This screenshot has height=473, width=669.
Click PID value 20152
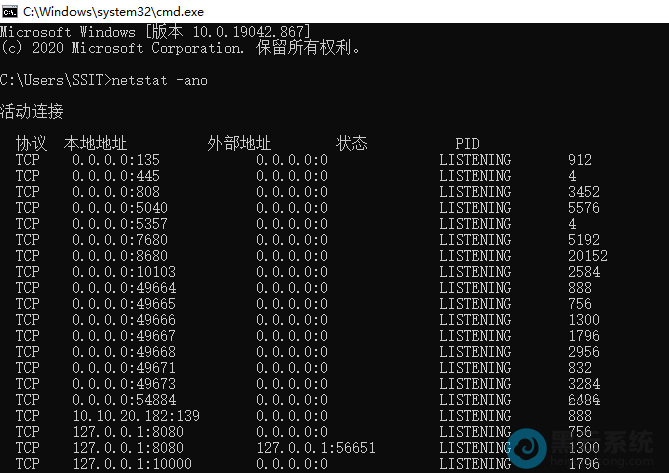[588, 256]
